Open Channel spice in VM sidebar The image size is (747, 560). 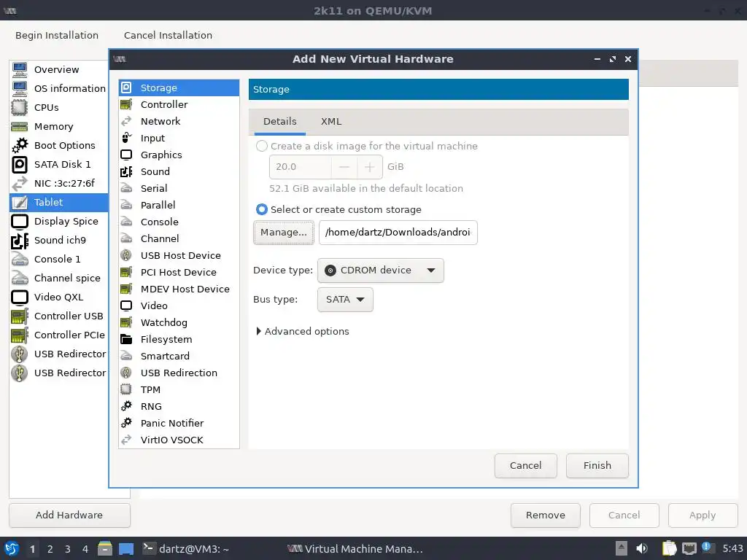(58, 278)
